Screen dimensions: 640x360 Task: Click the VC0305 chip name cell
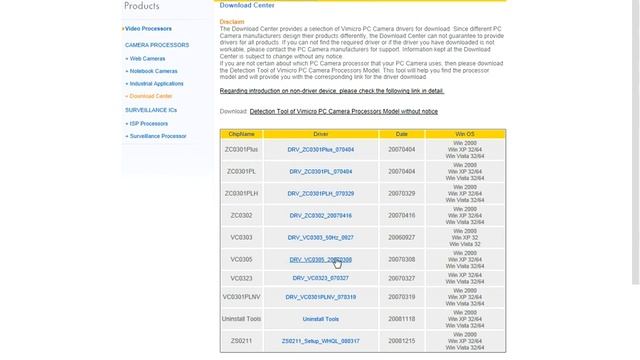[242, 260]
